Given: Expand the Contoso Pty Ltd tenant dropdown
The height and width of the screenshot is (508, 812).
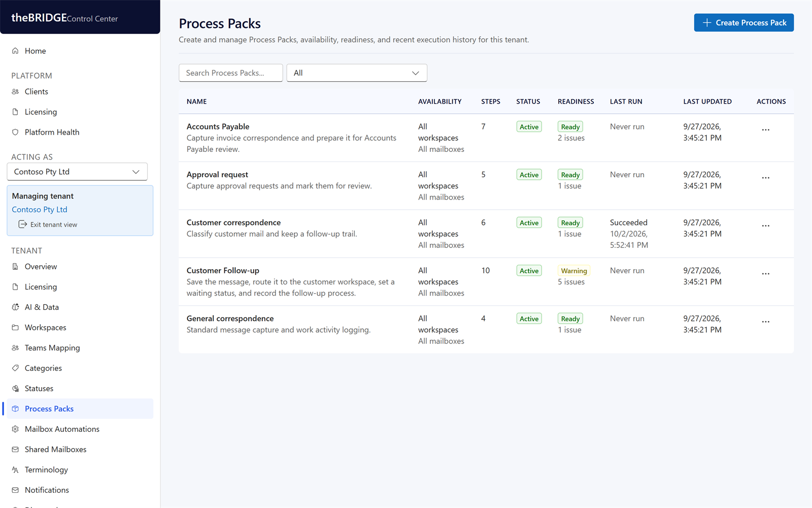Looking at the screenshot, I should click(x=77, y=172).
